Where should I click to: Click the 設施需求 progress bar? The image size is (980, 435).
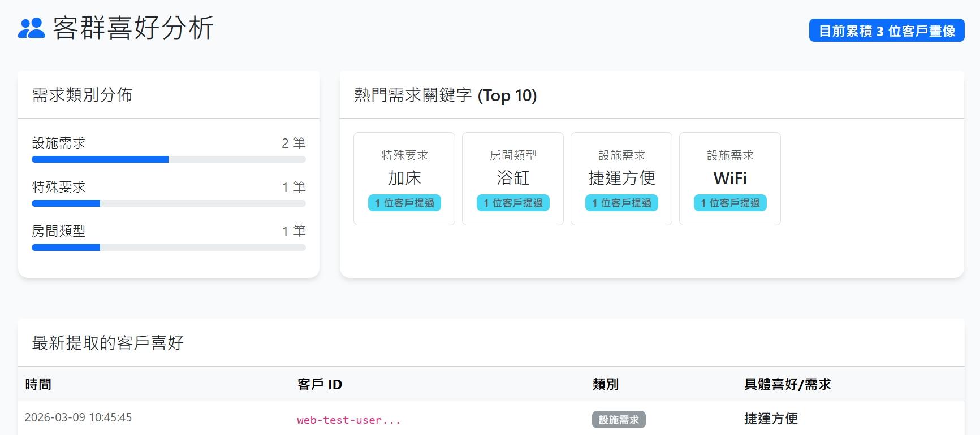pyautogui.click(x=169, y=159)
